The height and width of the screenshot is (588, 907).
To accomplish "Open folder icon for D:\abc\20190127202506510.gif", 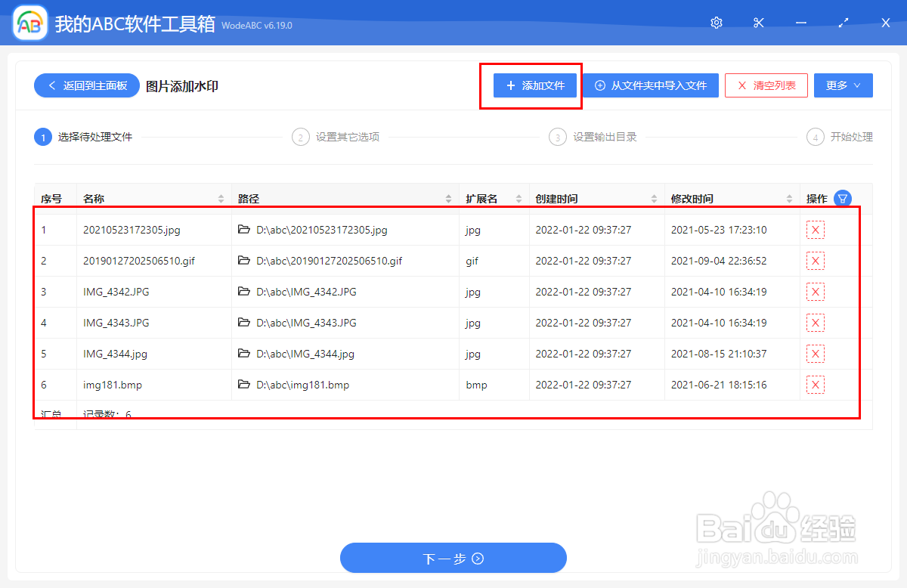I will [243, 260].
